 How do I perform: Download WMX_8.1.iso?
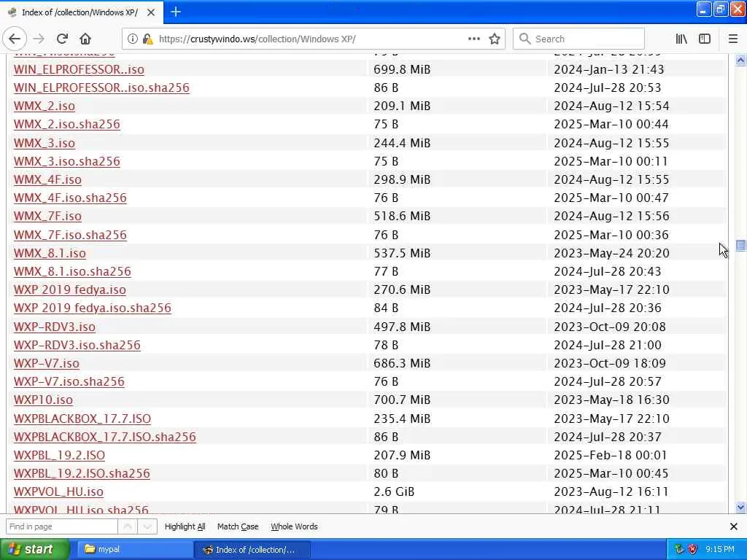pyautogui.click(x=50, y=253)
